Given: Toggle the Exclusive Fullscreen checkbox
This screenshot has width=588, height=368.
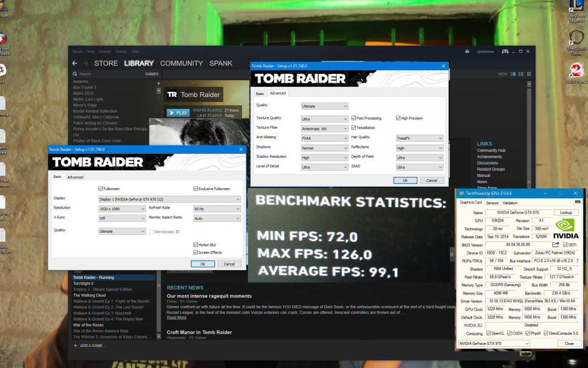Looking at the screenshot, I should point(196,189).
